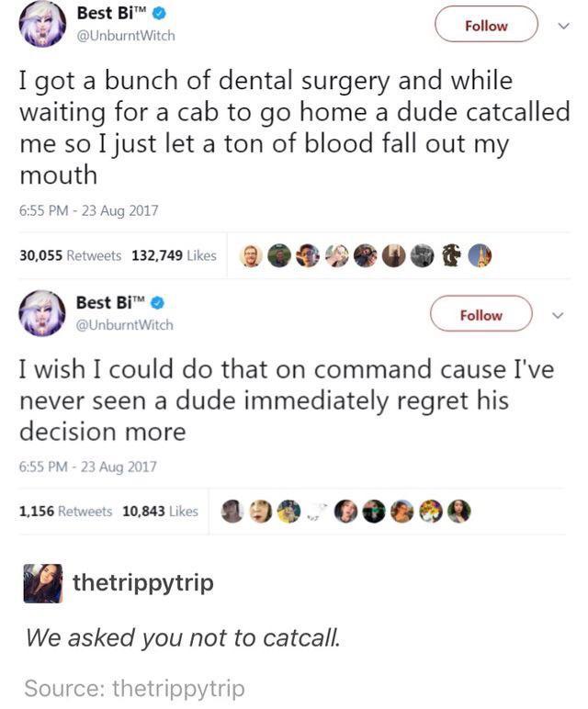The height and width of the screenshot is (709, 588).
Task: Follow Best Bi on the first tweet
Action: pos(486,26)
